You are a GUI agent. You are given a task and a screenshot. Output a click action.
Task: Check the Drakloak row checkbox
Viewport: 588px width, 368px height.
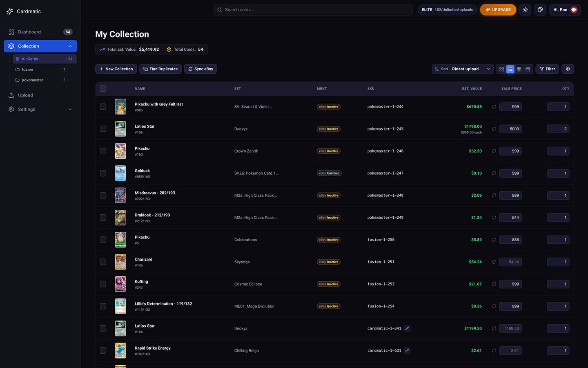coord(103,218)
